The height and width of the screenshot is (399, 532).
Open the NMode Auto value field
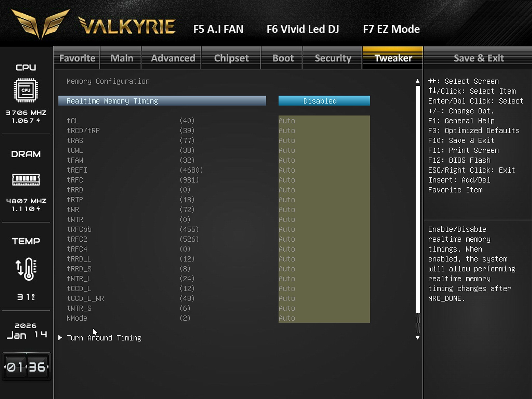(324, 318)
